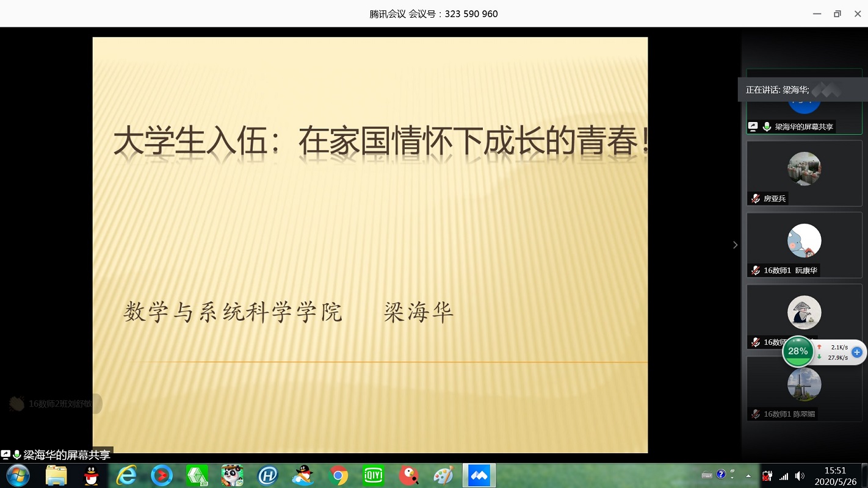Collapse the participant sidebar with the chevron arrow

point(735,245)
